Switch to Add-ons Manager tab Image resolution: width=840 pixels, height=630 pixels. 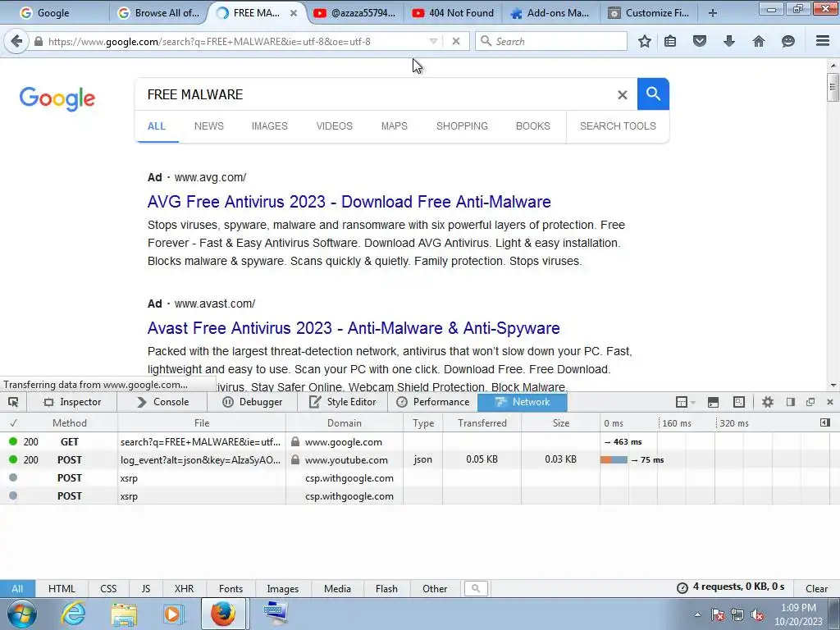point(550,13)
